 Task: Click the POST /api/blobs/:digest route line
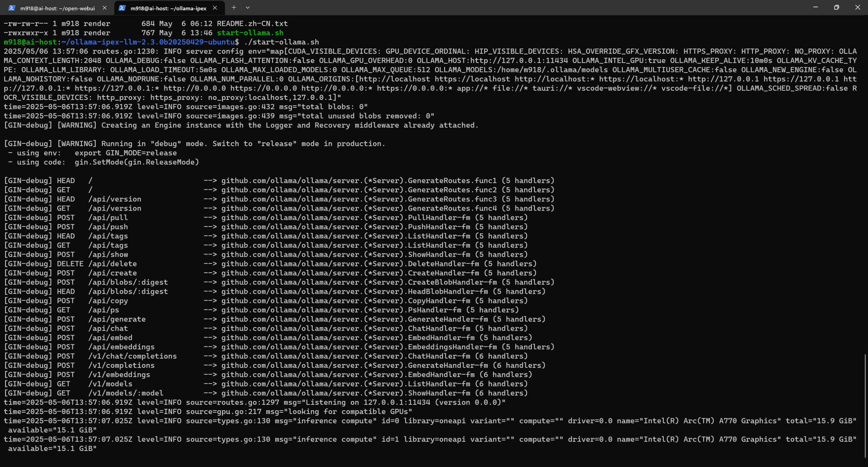click(279, 282)
